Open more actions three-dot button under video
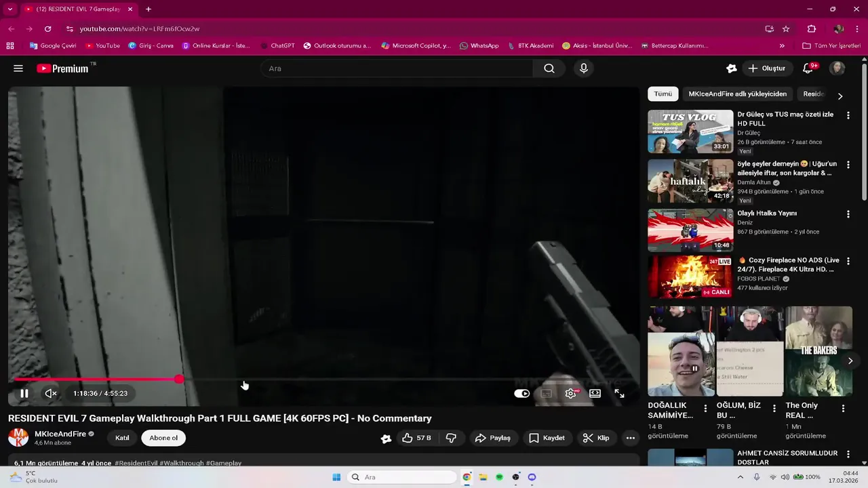This screenshot has width=868, height=488. coord(631,438)
